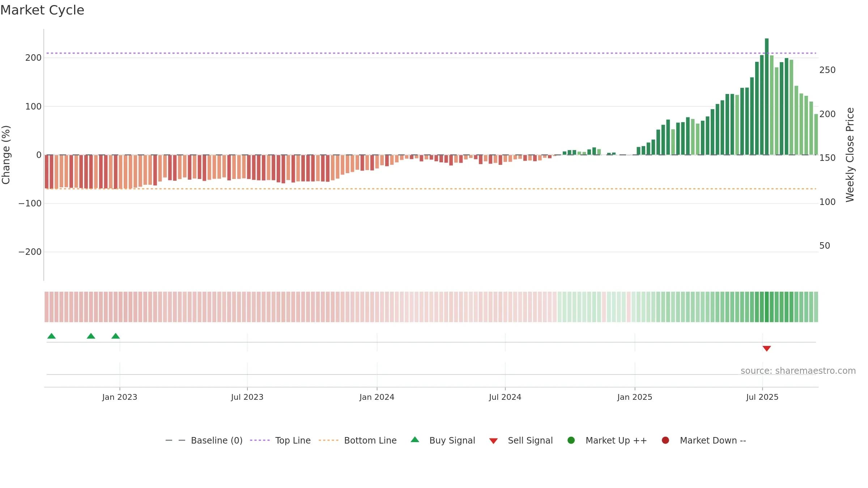
Task: Toggle the Buy Signal legend entry
Action: point(443,440)
